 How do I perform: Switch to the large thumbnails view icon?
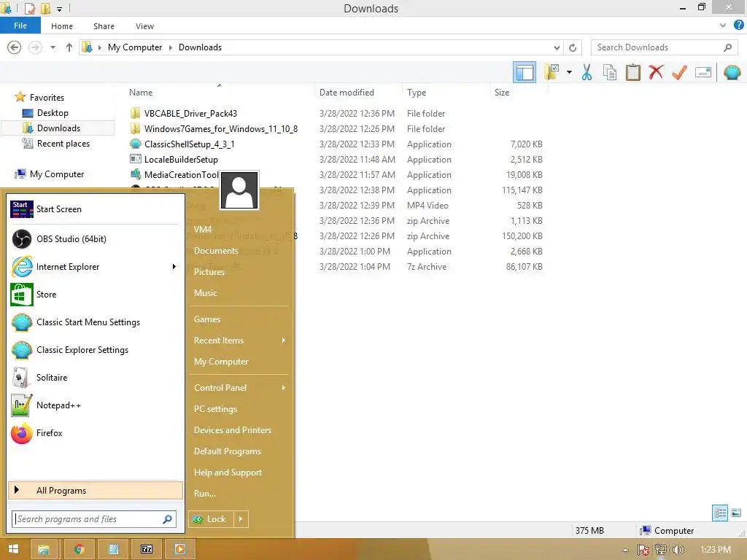click(736, 513)
